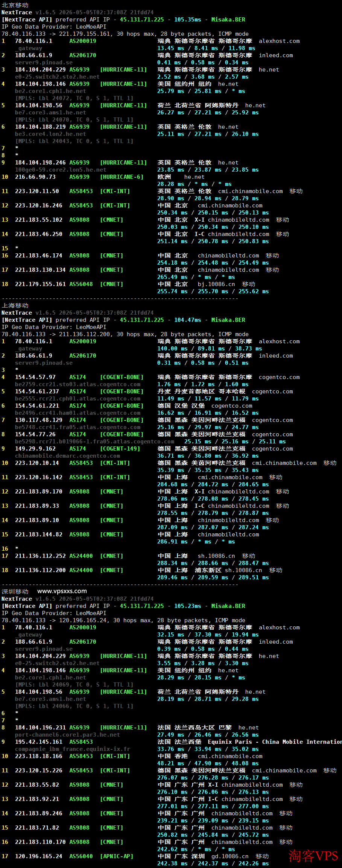Select IP 221.183.55.82
This screenshot has height=868, width=342.
[x=37, y=785]
